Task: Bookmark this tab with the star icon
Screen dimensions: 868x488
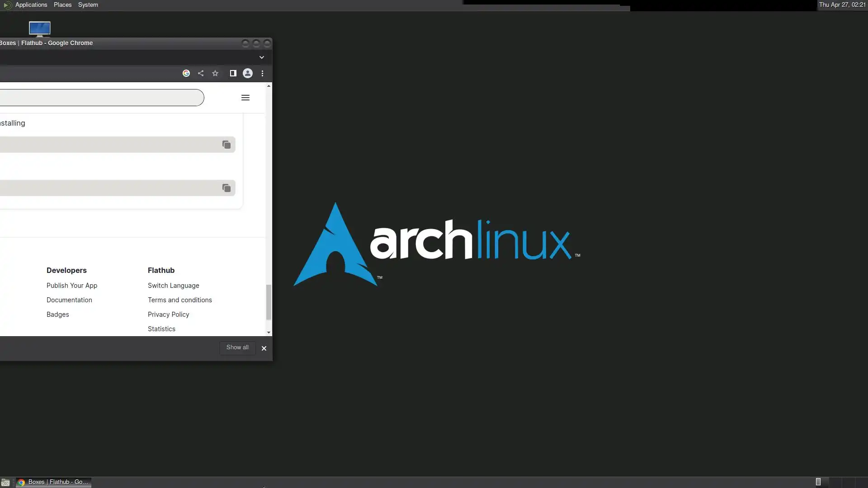Action: pos(215,73)
